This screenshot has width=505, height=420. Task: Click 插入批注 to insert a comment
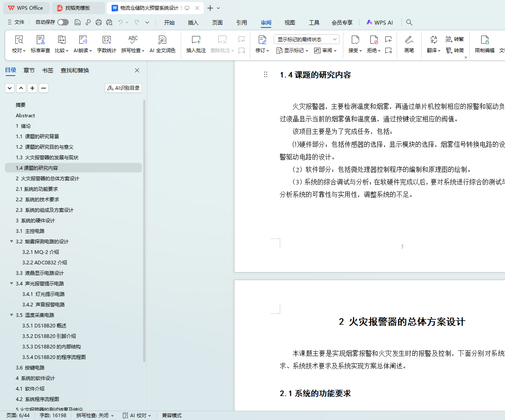point(196,44)
